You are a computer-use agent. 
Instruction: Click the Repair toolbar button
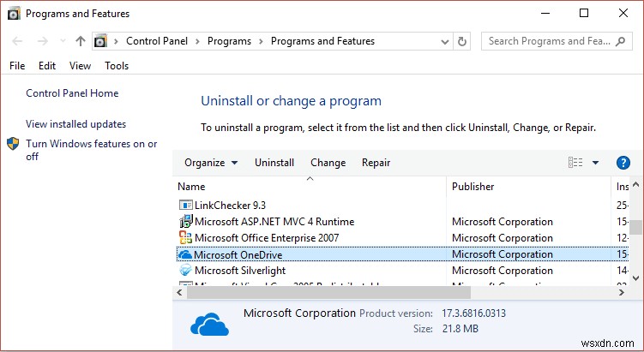click(x=376, y=163)
